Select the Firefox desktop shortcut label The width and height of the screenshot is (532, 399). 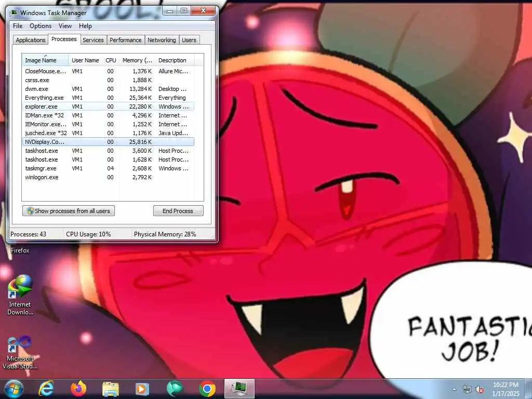click(x=20, y=250)
